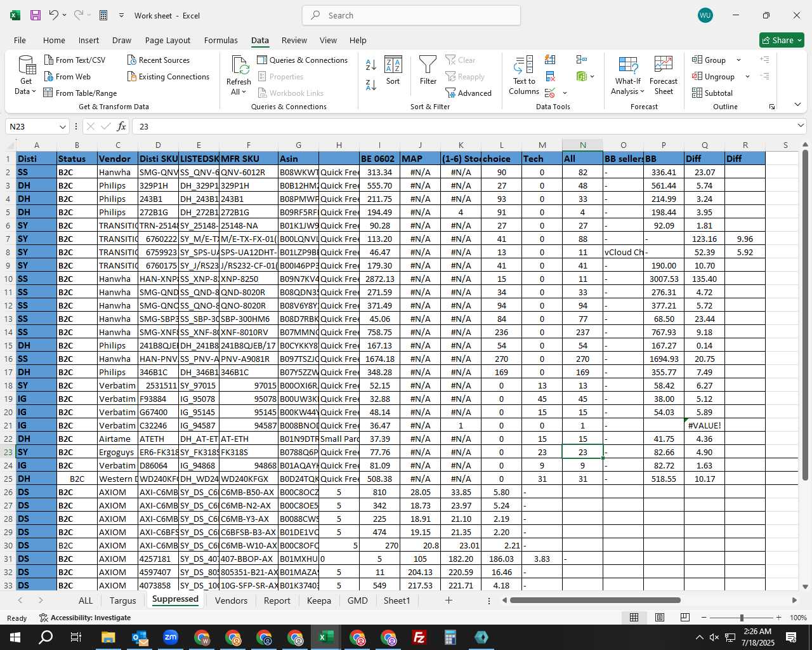The height and width of the screenshot is (650, 812).
Task: Save the workbook with the floppy disk icon
Action: coord(36,15)
